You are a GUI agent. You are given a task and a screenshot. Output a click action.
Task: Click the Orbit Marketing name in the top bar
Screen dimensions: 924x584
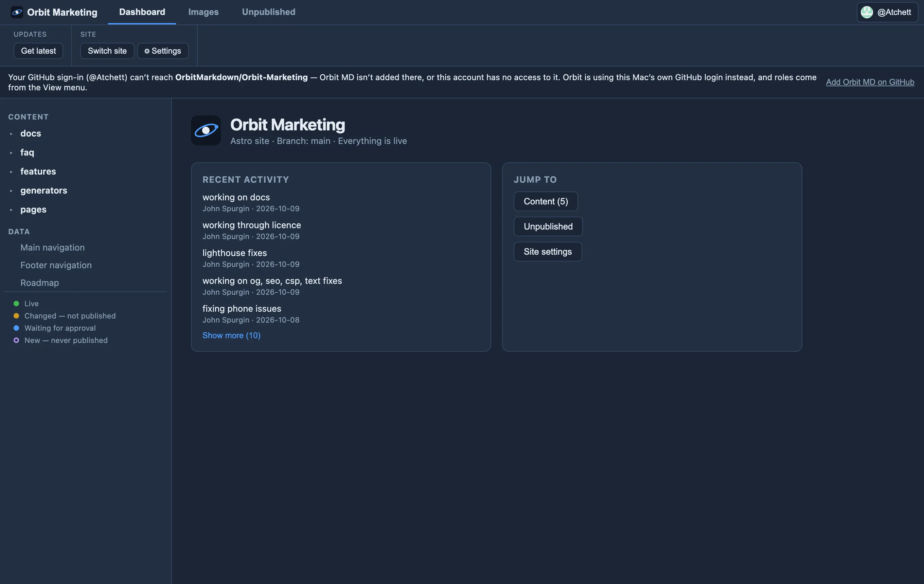pyautogui.click(x=62, y=12)
